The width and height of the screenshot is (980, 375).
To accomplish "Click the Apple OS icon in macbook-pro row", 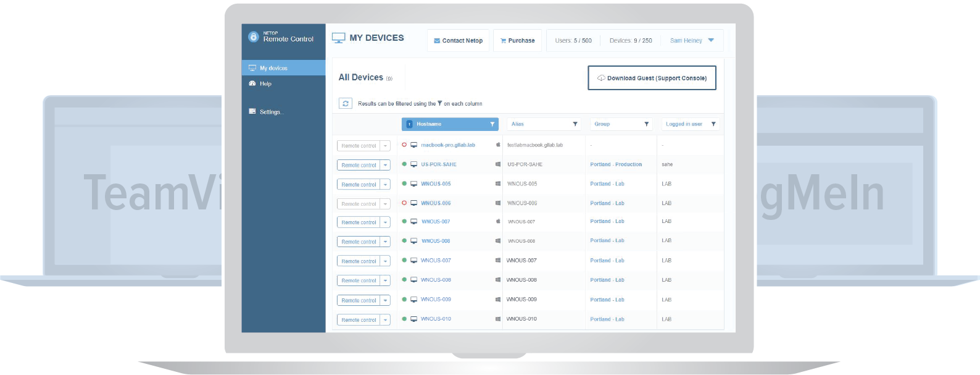I will pyautogui.click(x=498, y=145).
